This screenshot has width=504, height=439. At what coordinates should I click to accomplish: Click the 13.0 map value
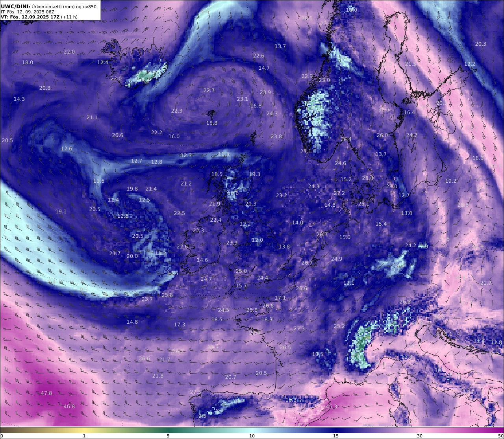point(407,213)
